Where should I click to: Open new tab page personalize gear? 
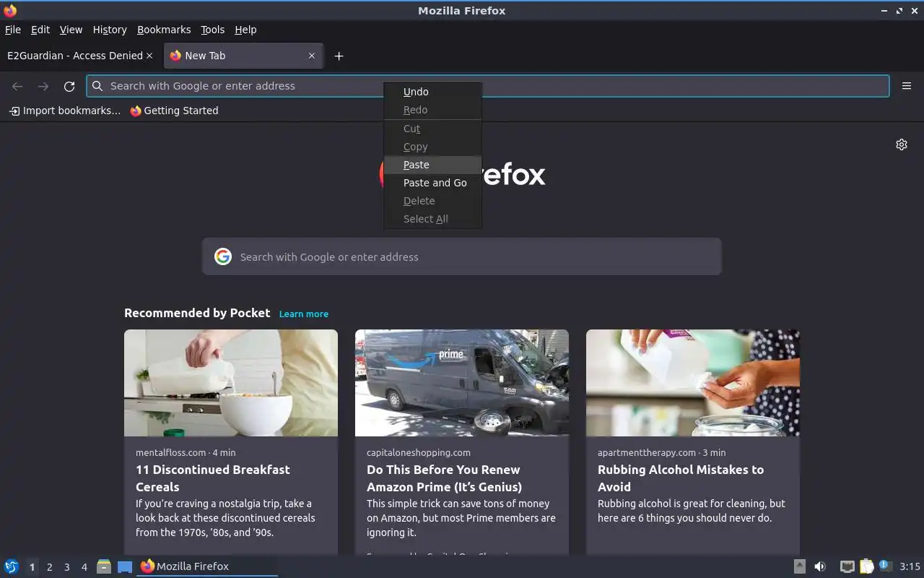click(902, 144)
